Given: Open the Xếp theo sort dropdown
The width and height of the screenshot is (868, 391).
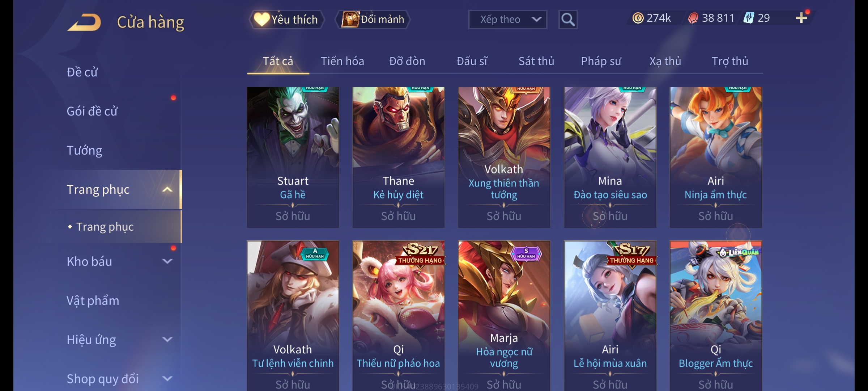Looking at the screenshot, I should tap(507, 20).
